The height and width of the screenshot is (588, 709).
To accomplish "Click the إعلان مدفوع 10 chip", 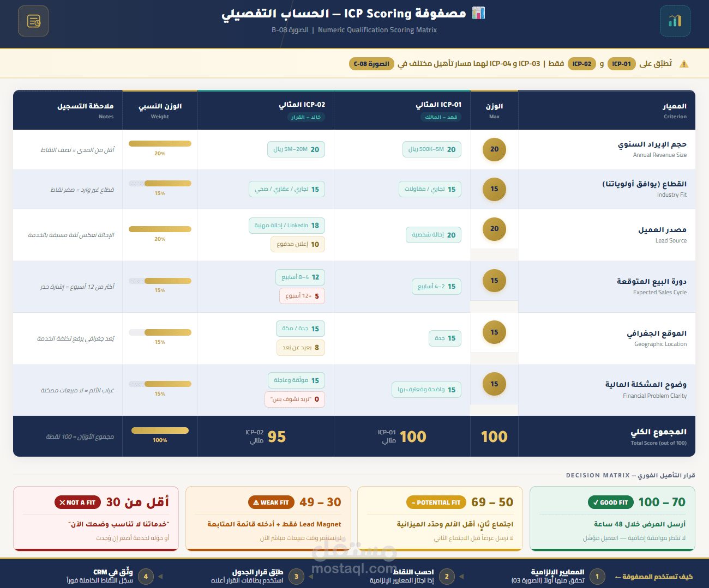I will (298, 244).
